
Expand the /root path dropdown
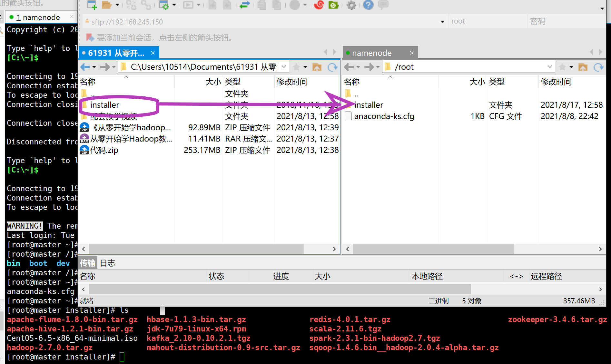point(550,67)
